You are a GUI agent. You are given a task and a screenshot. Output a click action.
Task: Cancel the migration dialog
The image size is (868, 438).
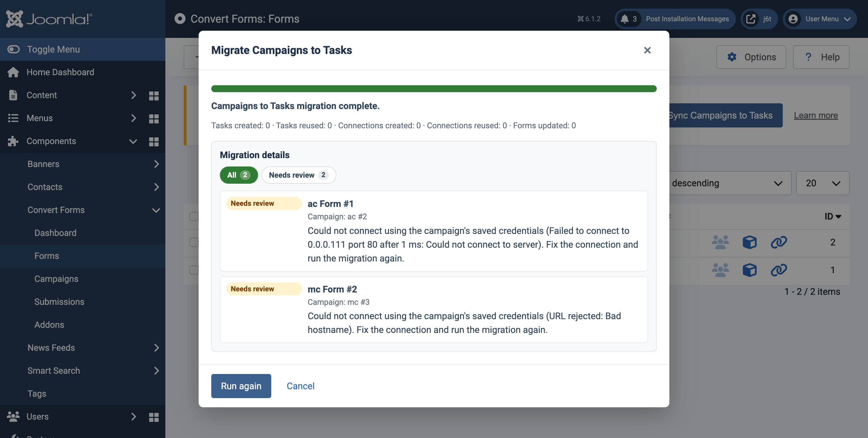(x=300, y=386)
